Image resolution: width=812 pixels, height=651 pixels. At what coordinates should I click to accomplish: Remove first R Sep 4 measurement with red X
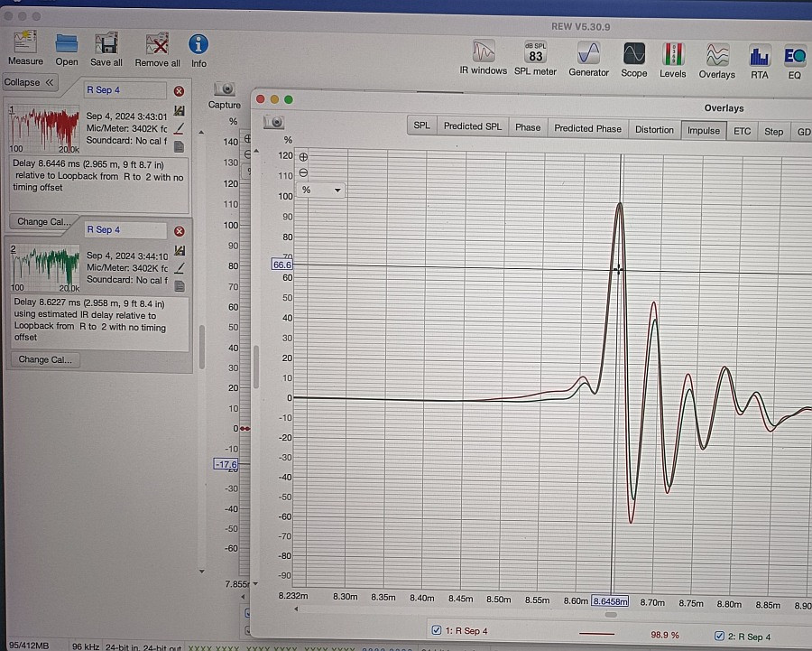(x=179, y=91)
